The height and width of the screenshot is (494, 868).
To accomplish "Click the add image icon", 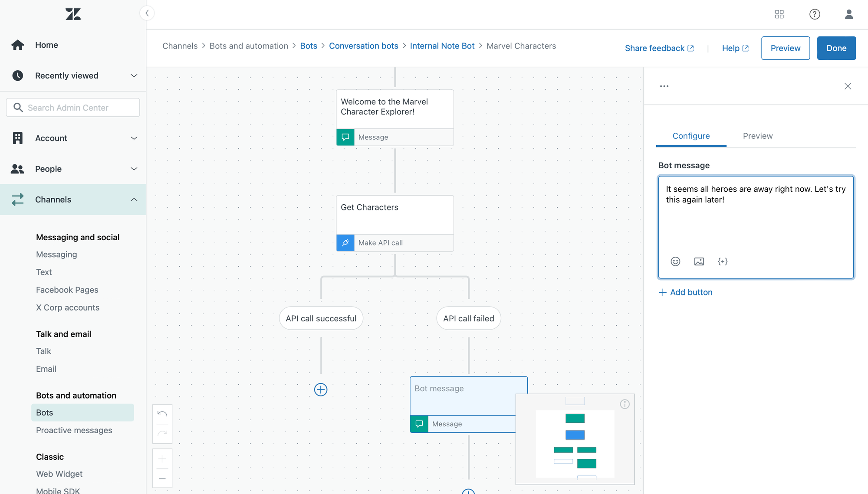I will (x=699, y=262).
